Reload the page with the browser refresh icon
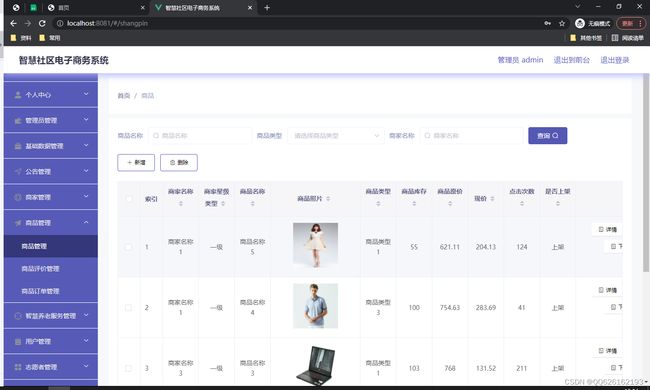The width and height of the screenshot is (650, 390). (x=42, y=23)
